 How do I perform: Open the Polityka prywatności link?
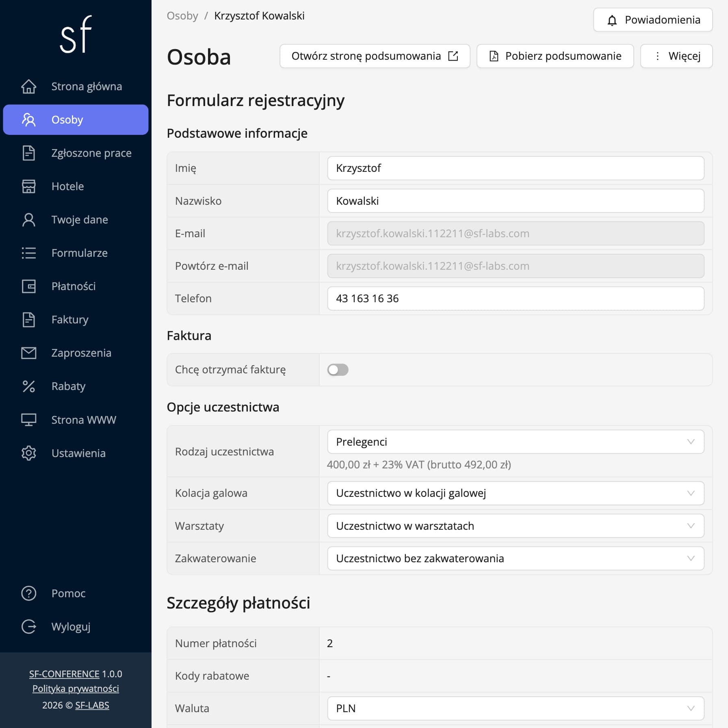click(76, 689)
